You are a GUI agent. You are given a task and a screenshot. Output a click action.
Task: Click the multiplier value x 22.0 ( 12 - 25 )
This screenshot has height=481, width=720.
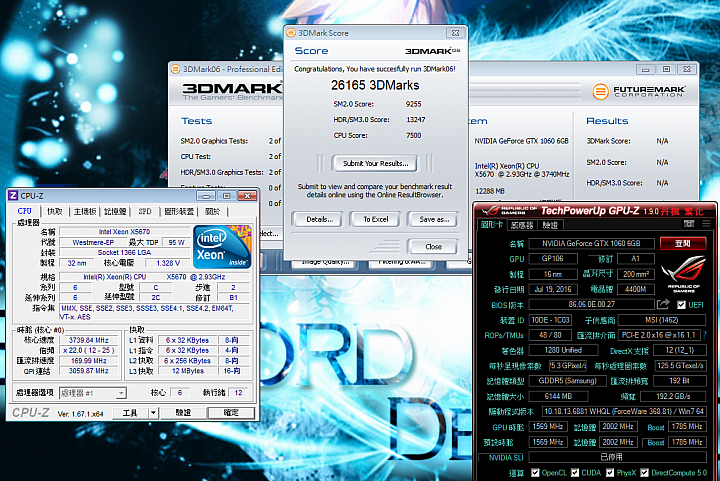pyautogui.click(x=89, y=351)
